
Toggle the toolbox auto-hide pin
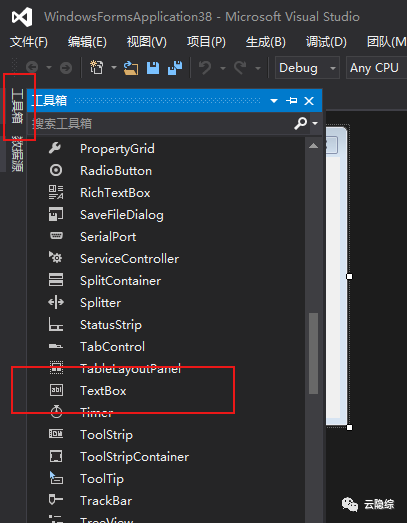click(x=291, y=100)
